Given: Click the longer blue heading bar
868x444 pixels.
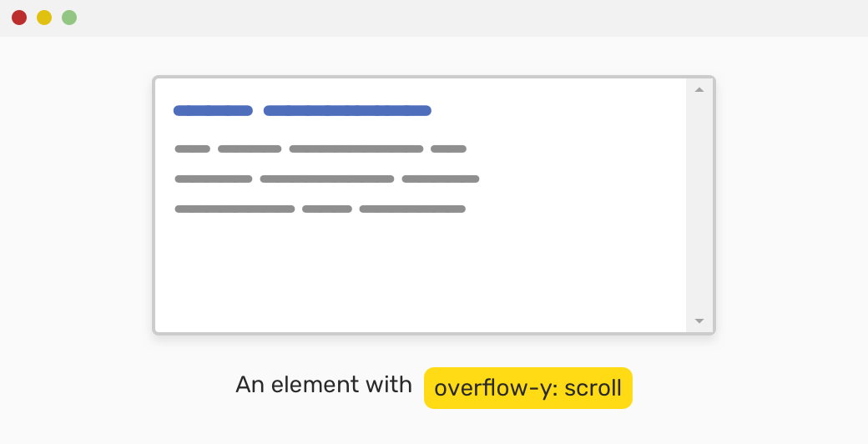Looking at the screenshot, I should (347, 111).
